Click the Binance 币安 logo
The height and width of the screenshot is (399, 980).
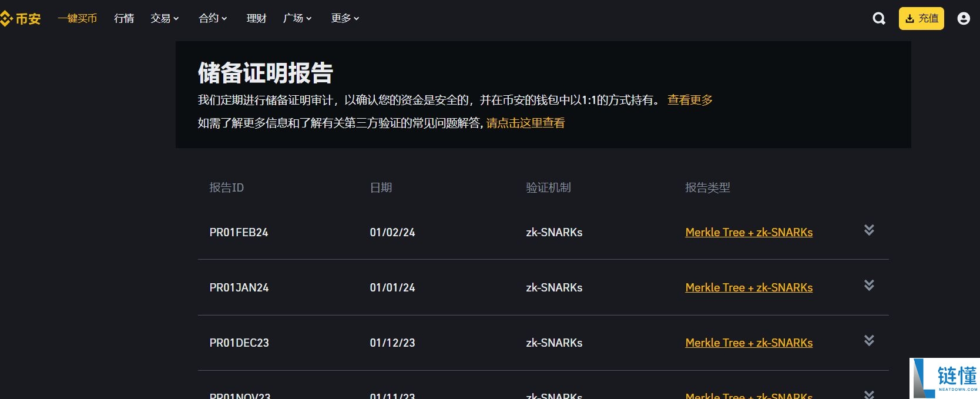click(x=21, y=19)
